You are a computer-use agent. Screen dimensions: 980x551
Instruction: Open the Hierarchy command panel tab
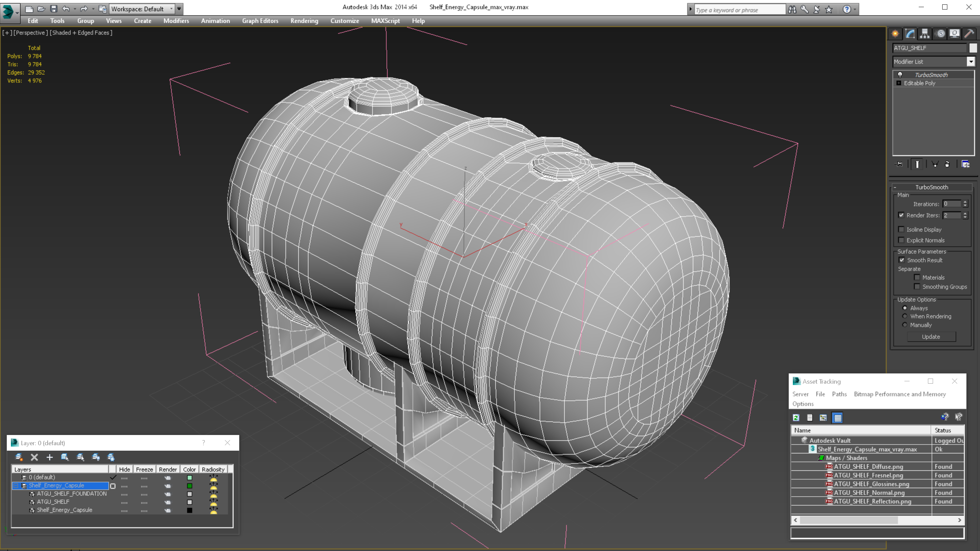[x=925, y=33]
